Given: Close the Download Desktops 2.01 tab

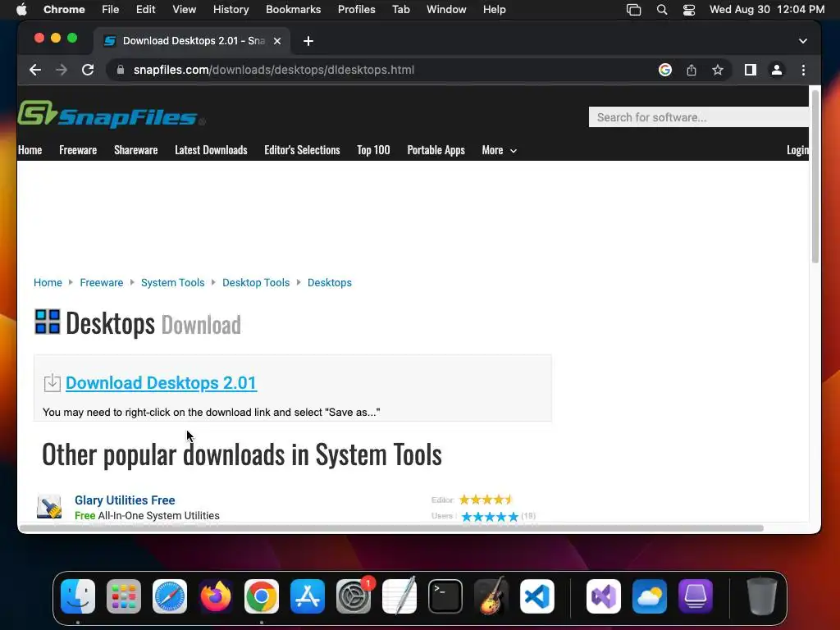Looking at the screenshot, I should (277, 41).
